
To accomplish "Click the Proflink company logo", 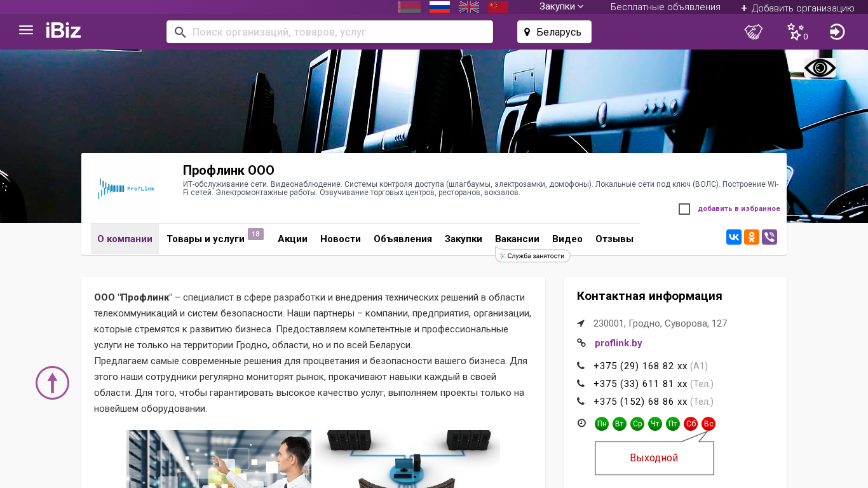I will 125,188.
